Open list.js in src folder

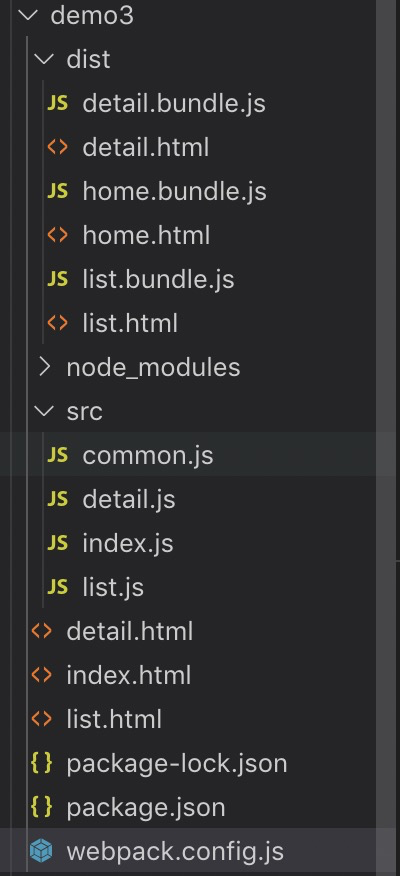[x=113, y=587]
